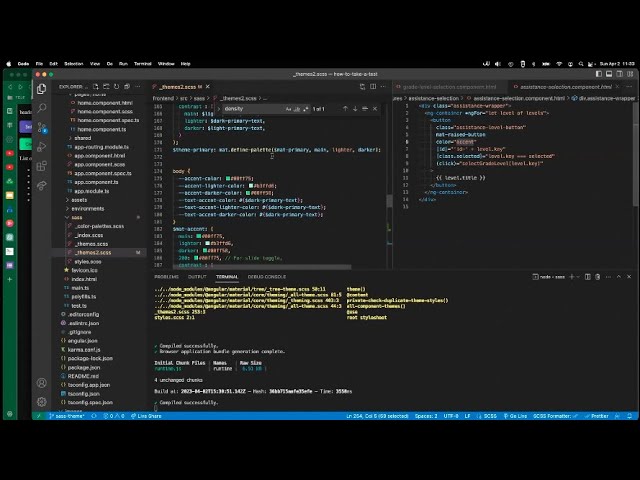Split the terminal panel
This screenshot has width=640, height=480.
tap(588, 277)
